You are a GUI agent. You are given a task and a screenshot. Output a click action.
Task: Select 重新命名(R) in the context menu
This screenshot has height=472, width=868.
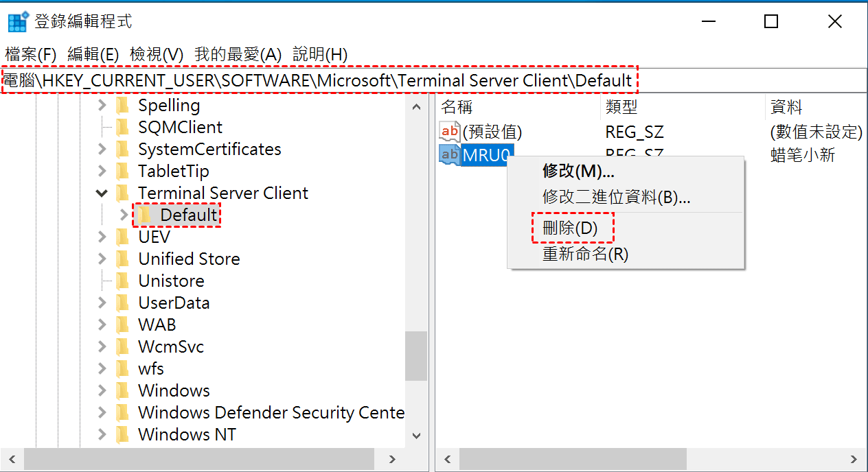click(585, 255)
